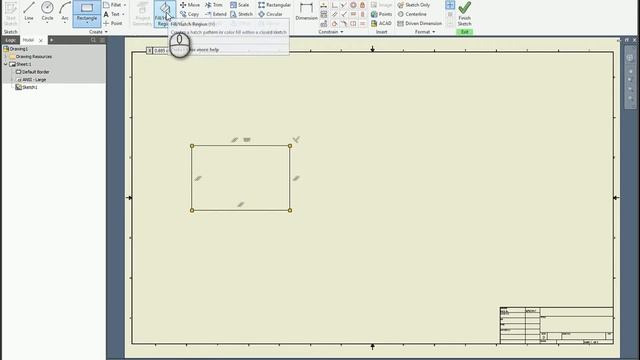The height and width of the screenshot is (360, 640).
Task: Open the browser search magnifier
Action: coord(93,40)
